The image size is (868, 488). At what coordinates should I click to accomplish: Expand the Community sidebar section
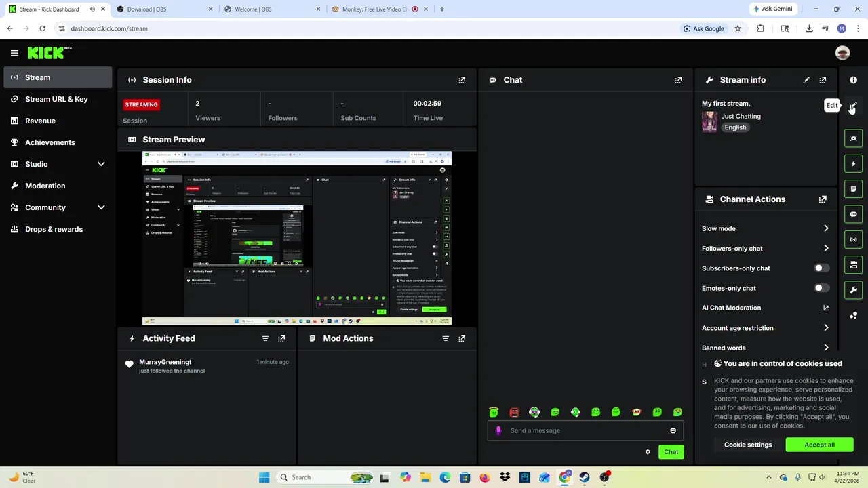[101, 207]
